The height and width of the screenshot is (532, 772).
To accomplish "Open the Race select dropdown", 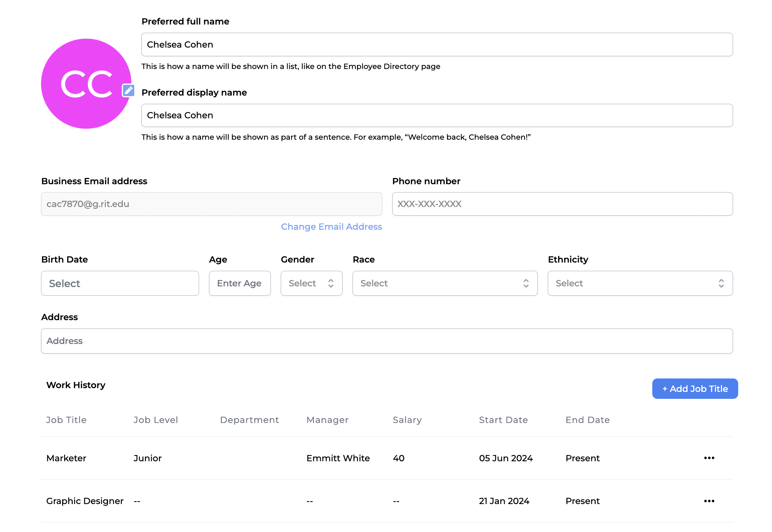I will click(445, 283).
